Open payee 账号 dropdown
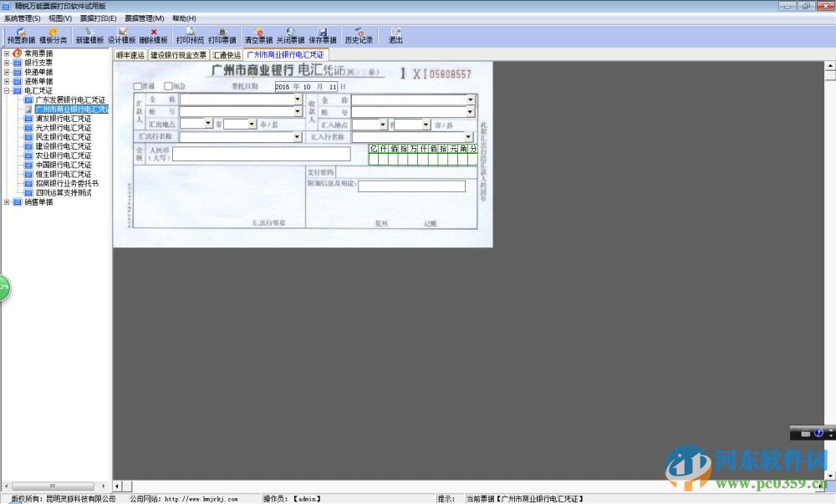 pyautogui.click(x=470, y=112)
